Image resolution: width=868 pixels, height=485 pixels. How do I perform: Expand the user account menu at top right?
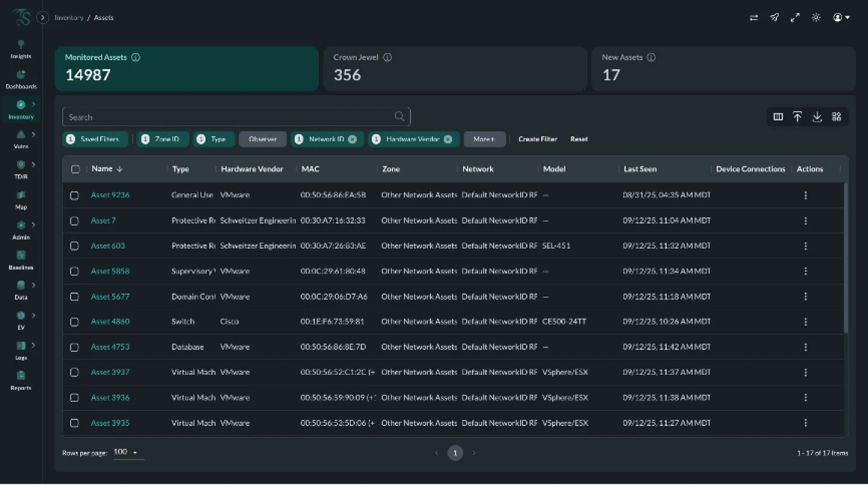pos(841,17)
